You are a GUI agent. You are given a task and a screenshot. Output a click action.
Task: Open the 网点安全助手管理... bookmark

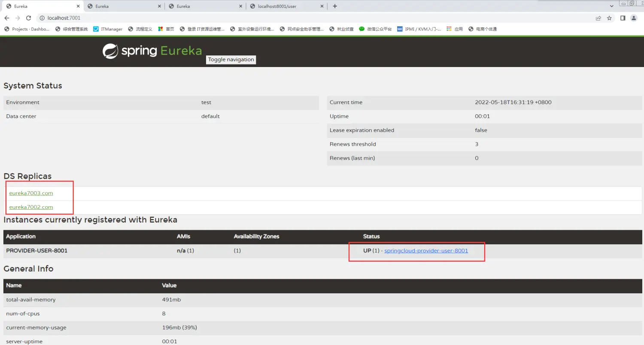(302, 29)
